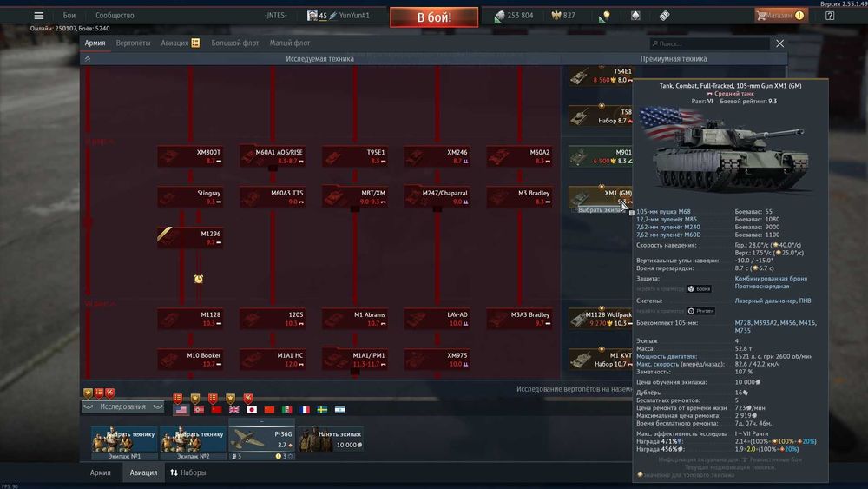
Task: Select the USSR red flag nation
Action: click(x=216, y=410)
